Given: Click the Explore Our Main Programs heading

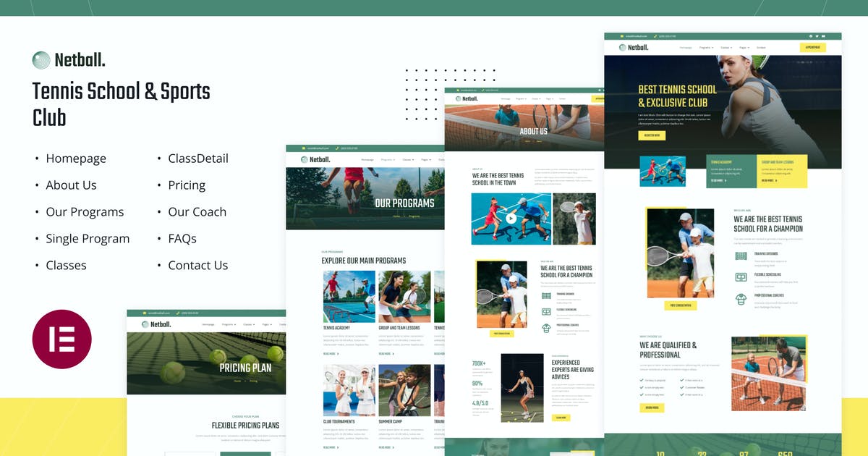Looking at the screenshot, I should coord(364,261).
